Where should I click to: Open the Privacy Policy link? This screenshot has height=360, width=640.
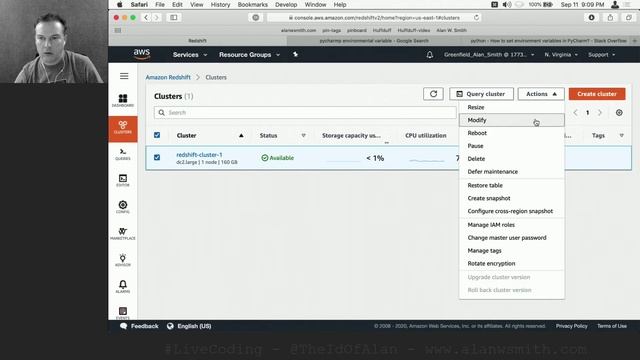[571, 326]
